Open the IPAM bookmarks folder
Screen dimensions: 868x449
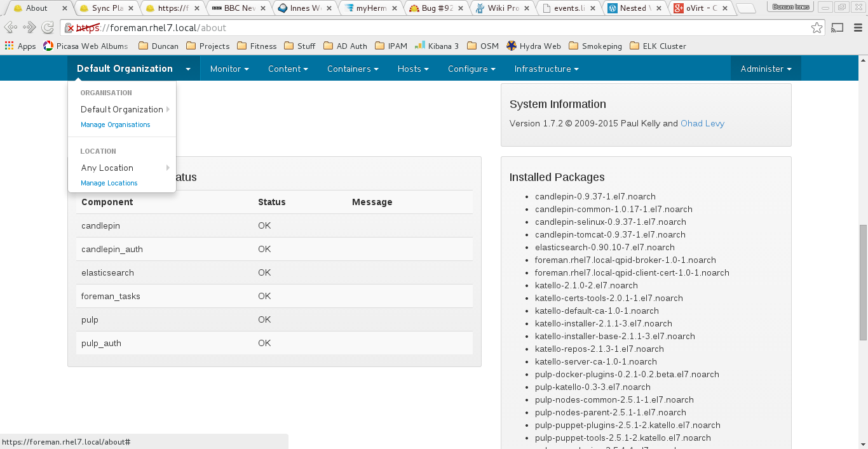tap(391, 46)
